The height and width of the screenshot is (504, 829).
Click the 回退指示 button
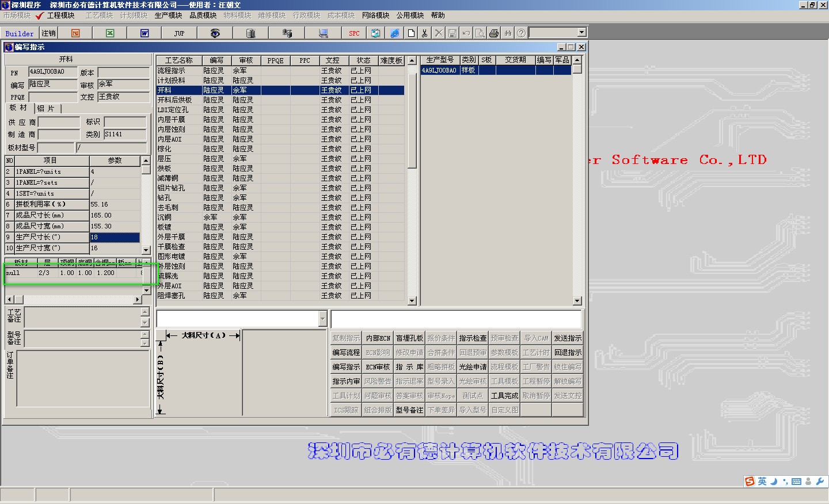click(x=568, y=353)
